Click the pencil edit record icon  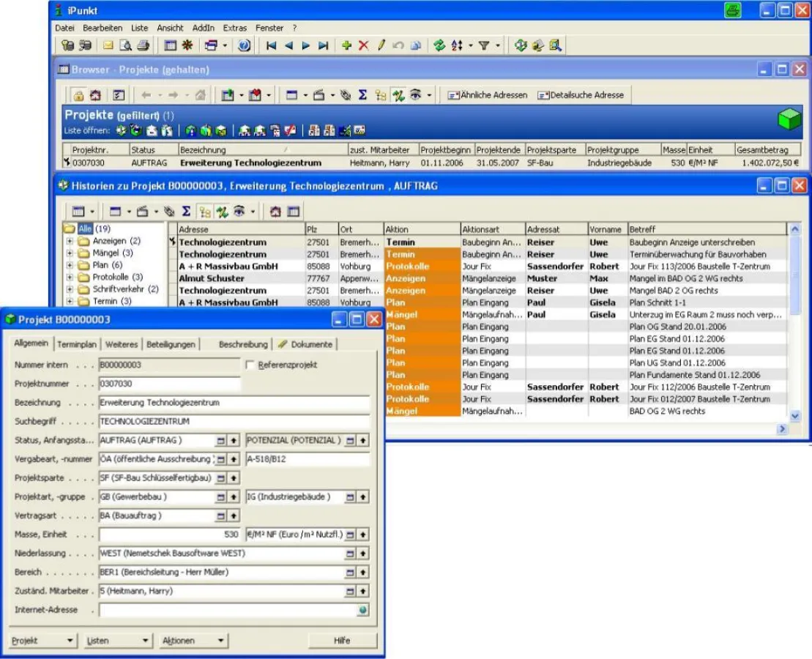click(381, 45)
